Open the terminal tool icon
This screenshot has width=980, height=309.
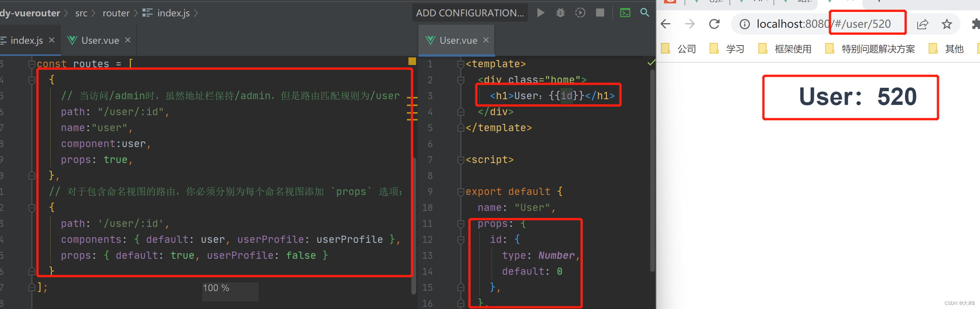[625, 13]
